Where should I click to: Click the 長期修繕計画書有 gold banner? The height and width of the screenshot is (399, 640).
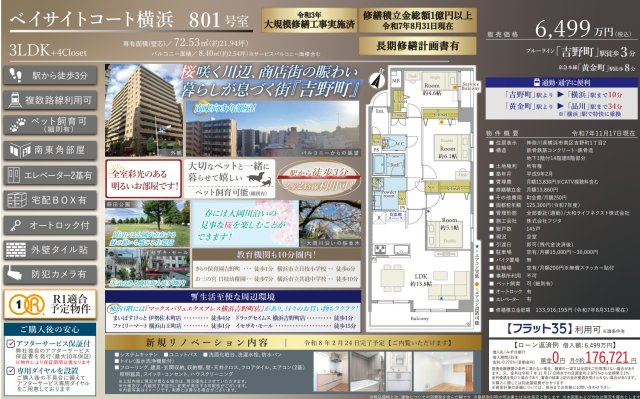[418, 46]
